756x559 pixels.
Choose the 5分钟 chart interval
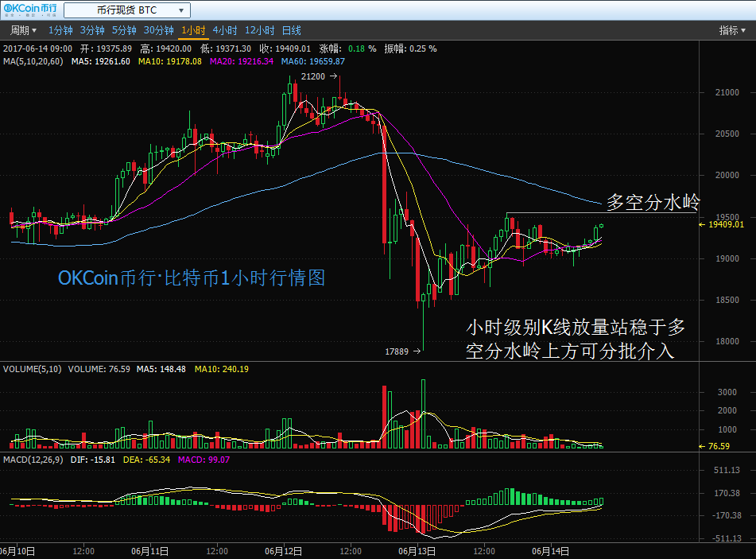click(124, 30)
